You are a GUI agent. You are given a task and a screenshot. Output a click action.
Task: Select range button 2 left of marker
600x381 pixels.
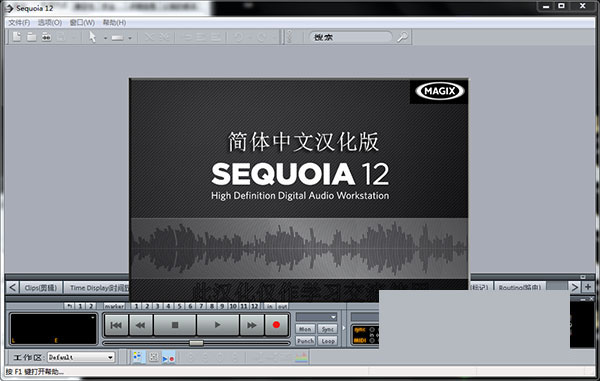91,306
